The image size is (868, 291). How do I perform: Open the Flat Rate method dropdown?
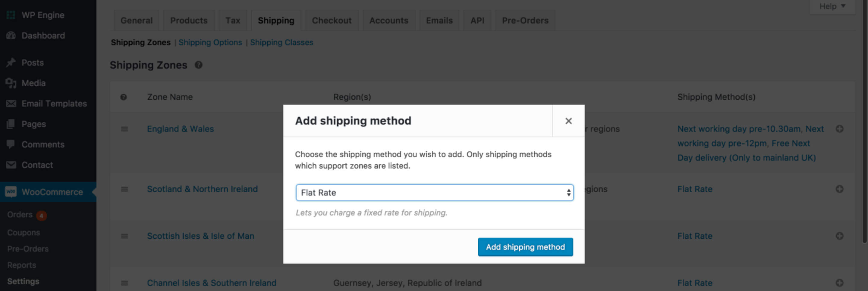(434, 192)
